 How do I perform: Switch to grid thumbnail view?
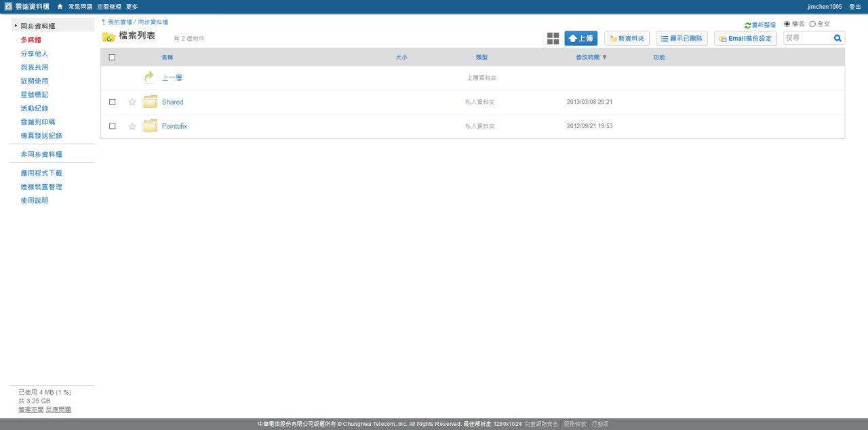[x=553, y=39]
